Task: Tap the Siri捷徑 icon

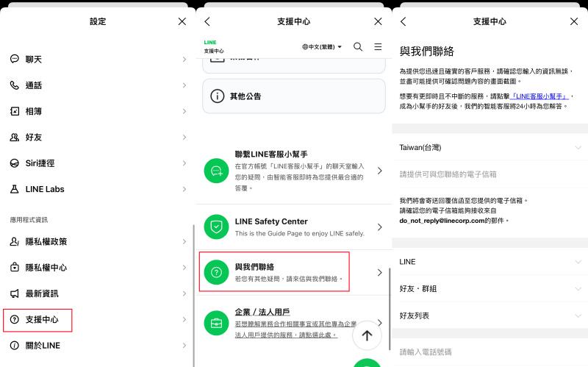Action: tap(14, 163)
